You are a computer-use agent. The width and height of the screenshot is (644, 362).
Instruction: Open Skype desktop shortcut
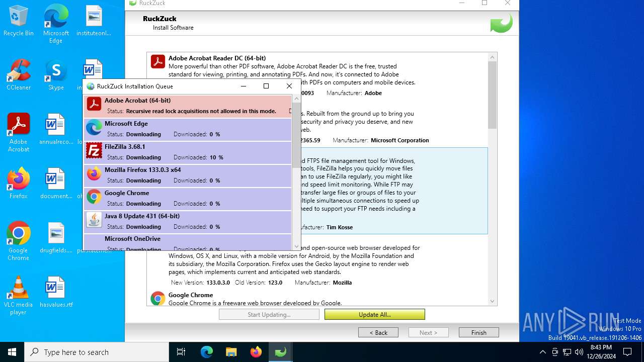coord(56,75)
